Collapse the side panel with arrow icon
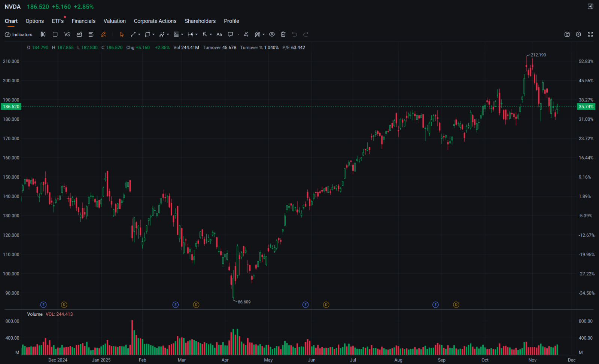This screenshot has width=599, height=364. [x=590, y=6]
